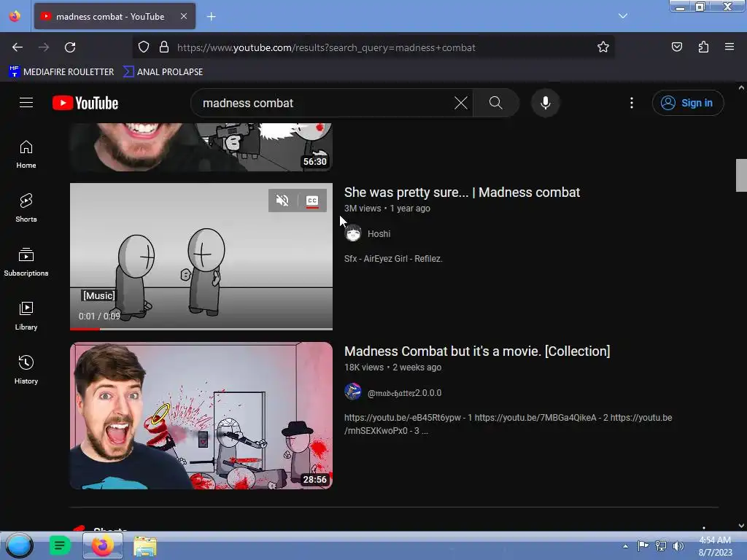Open 'Madness Combat but it's a movie' title
The width and height of the screenshot is (747, 560).
click(x=477, y=351)
